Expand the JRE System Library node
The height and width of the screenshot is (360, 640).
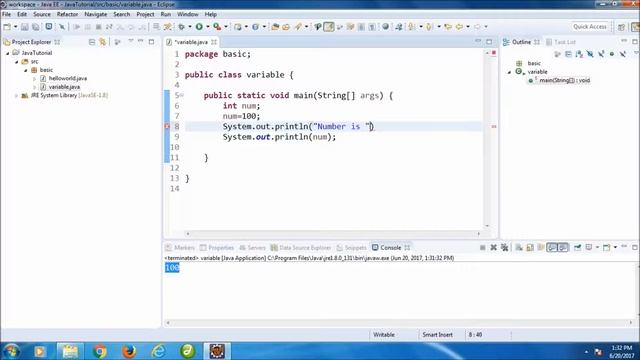[x=17, y=96]
